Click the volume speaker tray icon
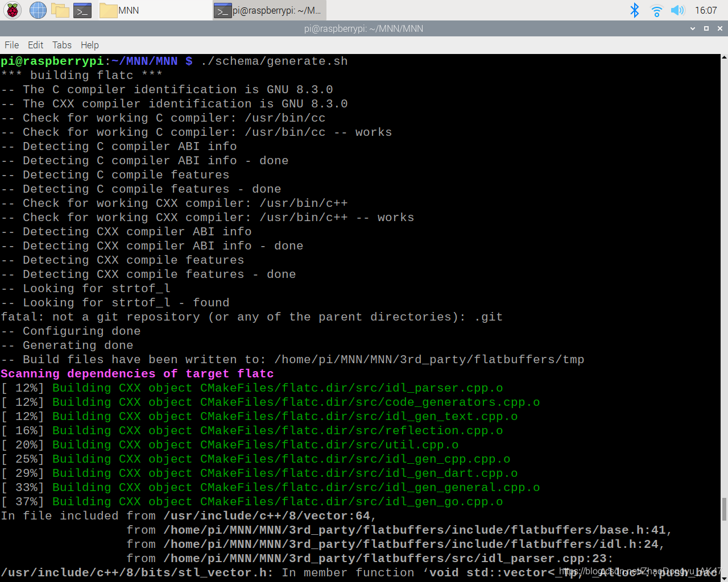728x582 pixels. (x=677, y=10)
